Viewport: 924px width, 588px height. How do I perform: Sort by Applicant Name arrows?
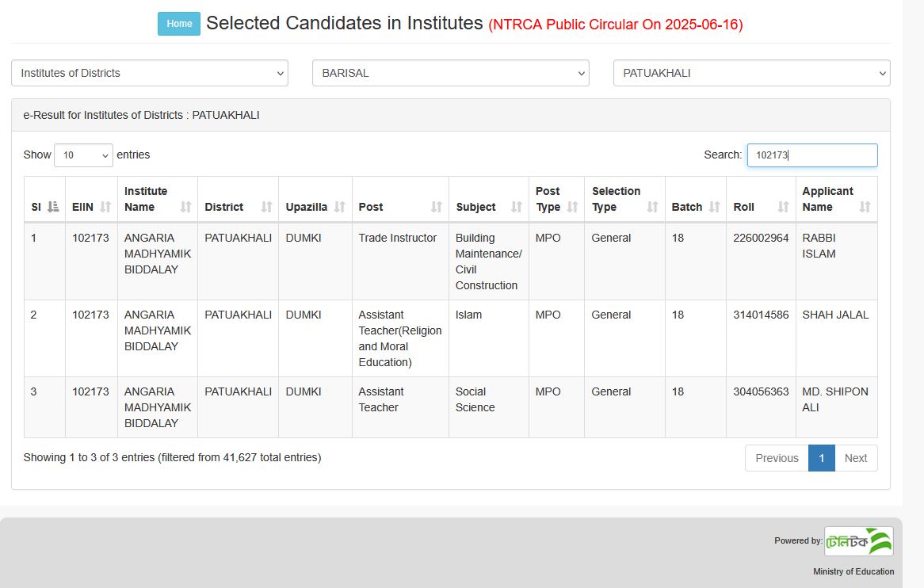[865, 207]
